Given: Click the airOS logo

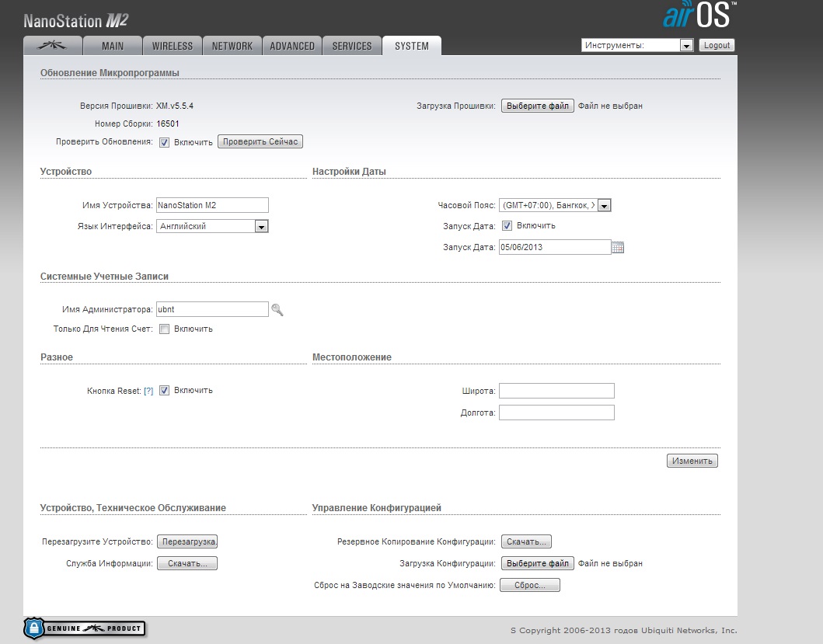Looking at the screenshot, I should (699, 15).
